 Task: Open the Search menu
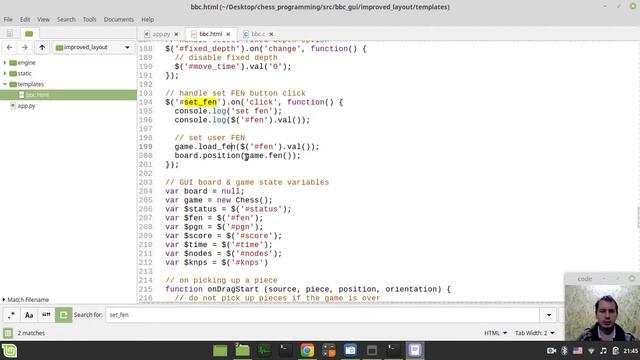click(x=66, y=19)
